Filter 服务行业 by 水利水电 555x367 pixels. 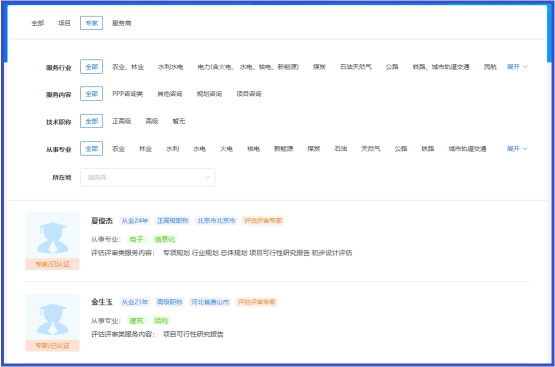pos(170,67)
